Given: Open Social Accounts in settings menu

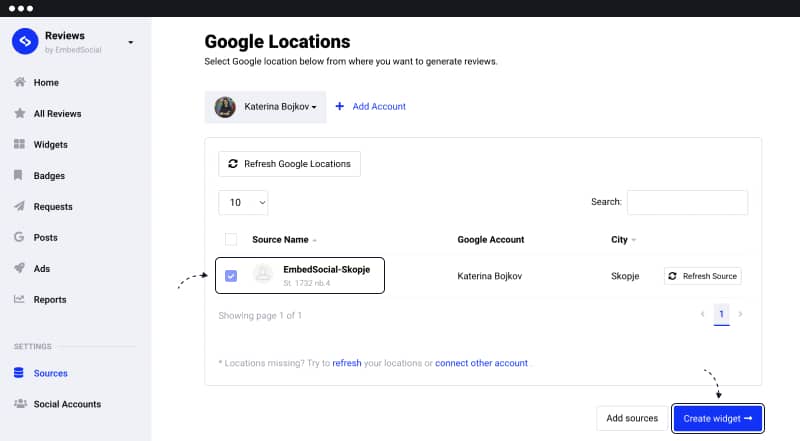Looking at the screenshot, I should (67, 404).
